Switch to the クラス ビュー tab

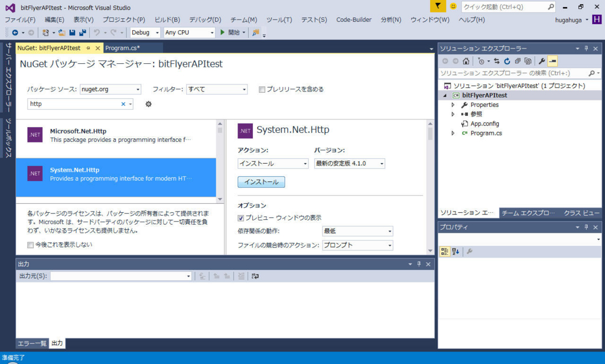click(581, 213)
